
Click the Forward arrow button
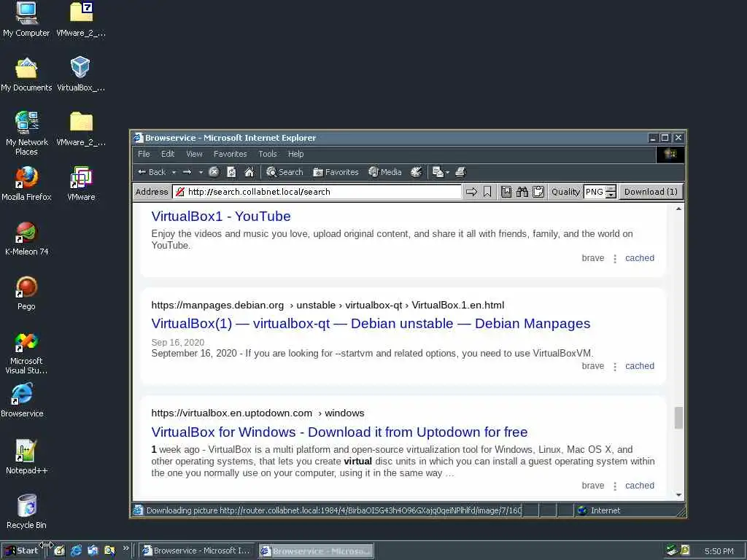[x=187, y=172]
